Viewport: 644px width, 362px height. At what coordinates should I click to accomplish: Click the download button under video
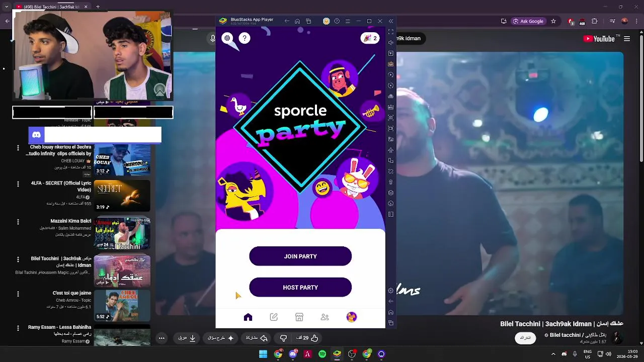pyautogui.click(x=187, y=338)
